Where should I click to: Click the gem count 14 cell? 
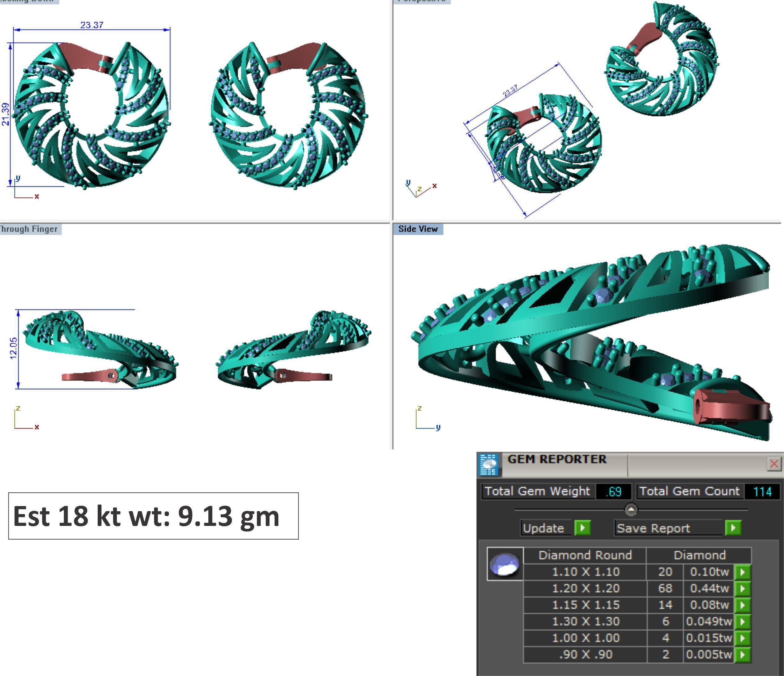coord(665,605)
